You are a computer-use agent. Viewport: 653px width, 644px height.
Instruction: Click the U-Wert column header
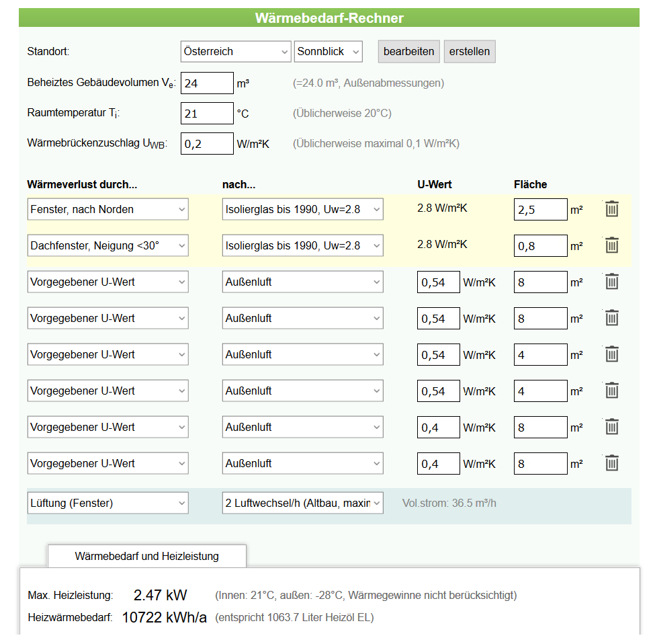pyautogui.click(x=435, y=185)
